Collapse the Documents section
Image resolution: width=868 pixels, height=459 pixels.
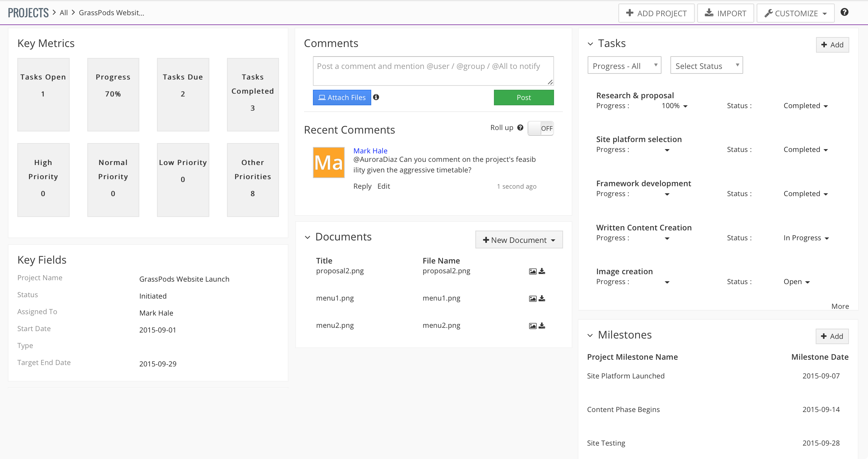(x=307, y=237)
